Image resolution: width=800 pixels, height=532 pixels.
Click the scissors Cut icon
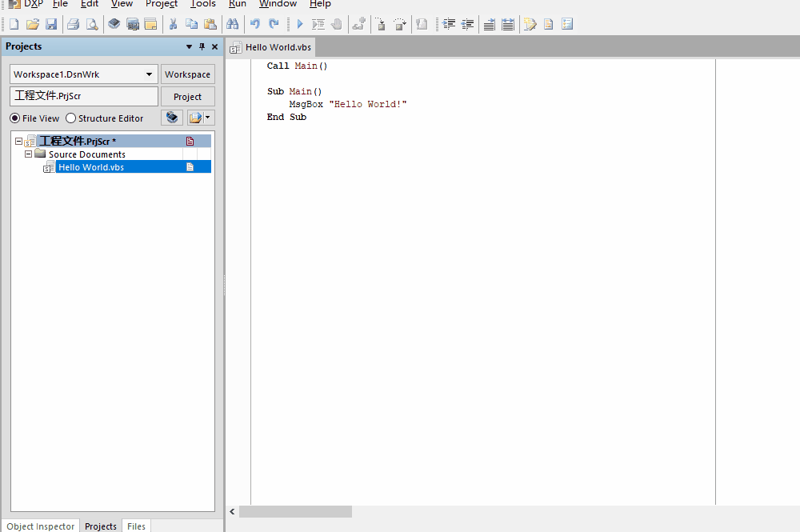(x=172, y=24)
